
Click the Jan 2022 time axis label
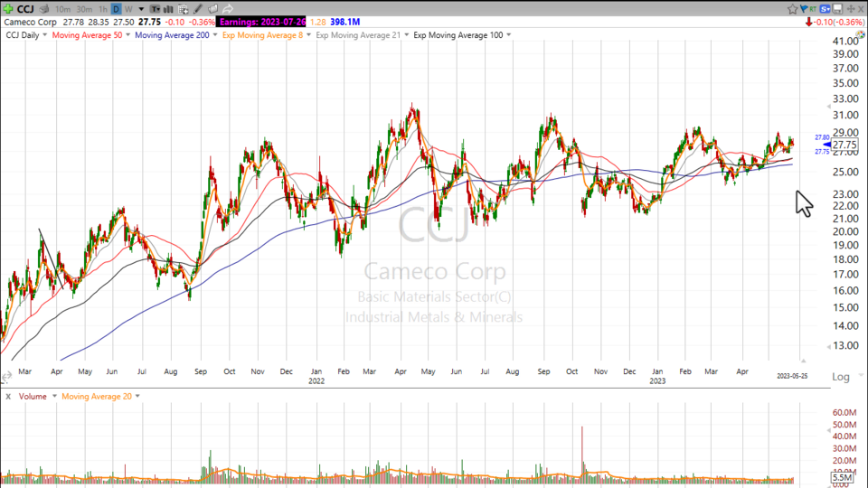click(316, 376)
